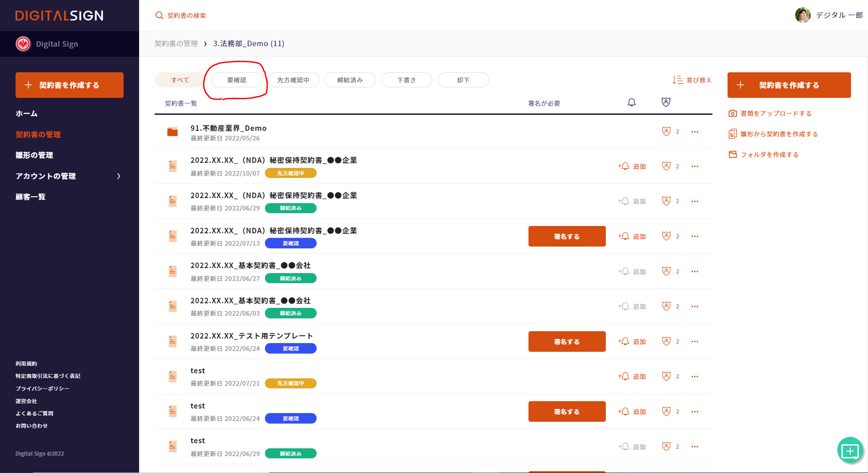Go to ホーム in sidebar

pos(27,113)
